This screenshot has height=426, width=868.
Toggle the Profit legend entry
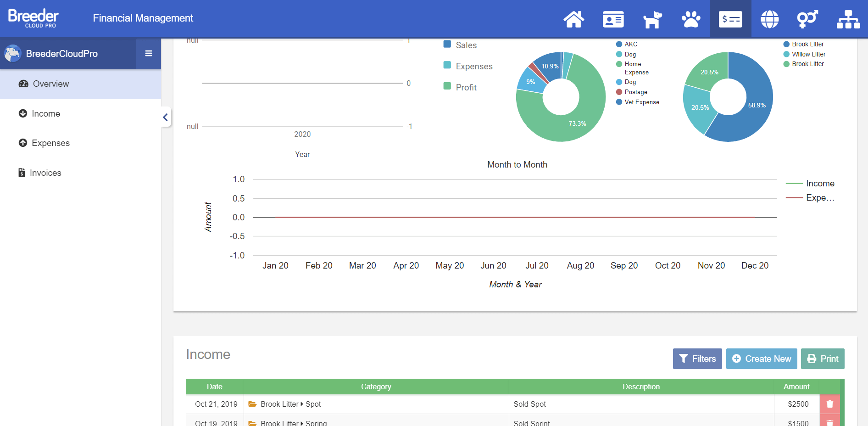point(460,87)
